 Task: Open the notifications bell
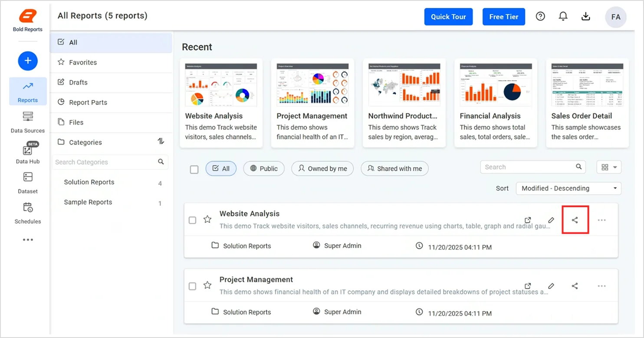pos(563,17)
